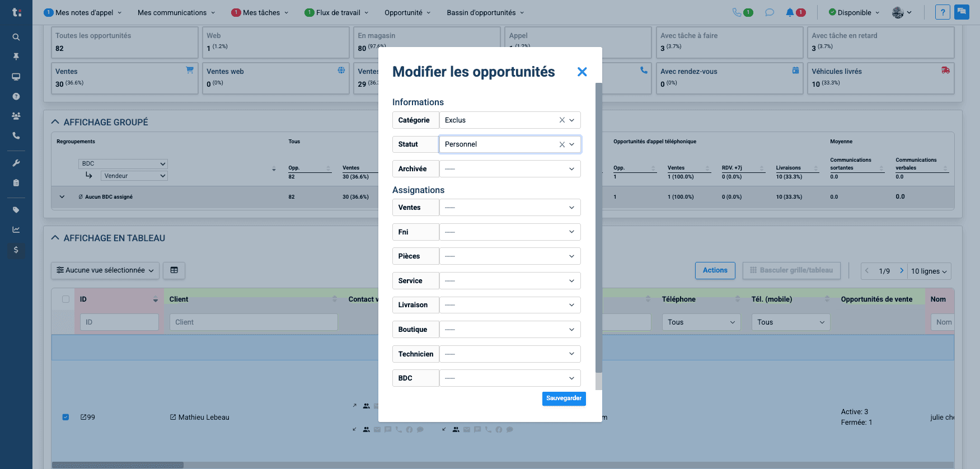Image resolution: width=980 pixels, height=469 pixels.
Task: Click the question mark help button
Action: (943, 12)
